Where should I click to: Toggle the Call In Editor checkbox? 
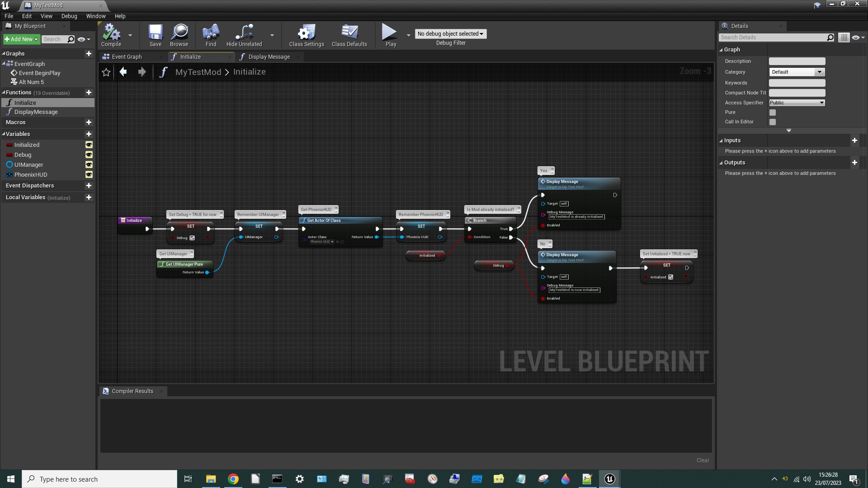pos(773,122)
